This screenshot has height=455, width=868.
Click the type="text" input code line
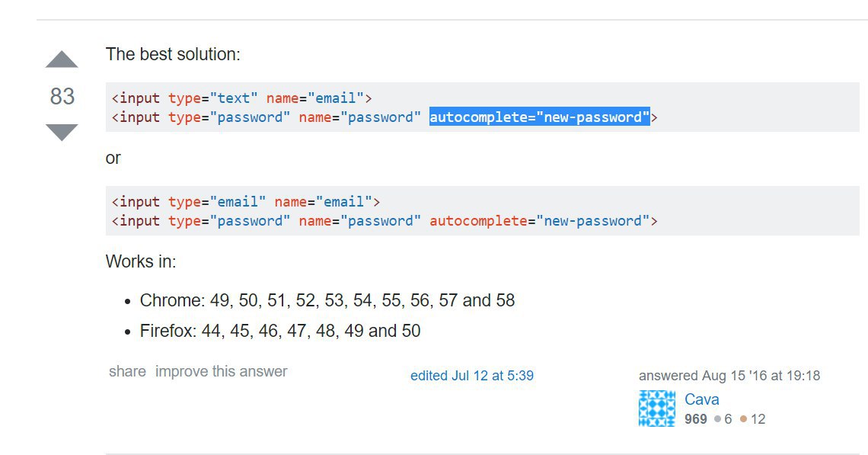tap(241, 98)
